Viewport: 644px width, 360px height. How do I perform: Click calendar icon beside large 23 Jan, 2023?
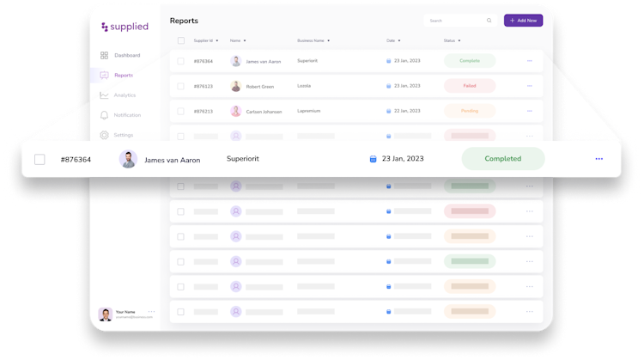373,159
